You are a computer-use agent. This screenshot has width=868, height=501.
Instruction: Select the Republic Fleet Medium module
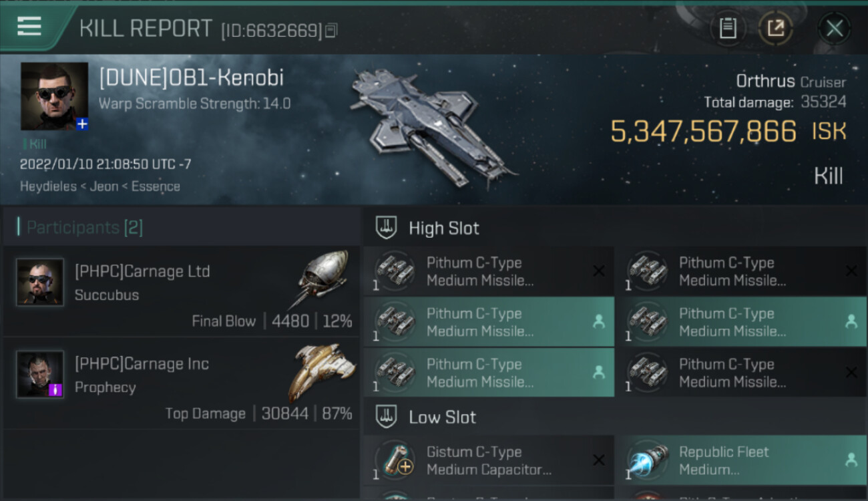pyautogui.click(x=741, y=460)
